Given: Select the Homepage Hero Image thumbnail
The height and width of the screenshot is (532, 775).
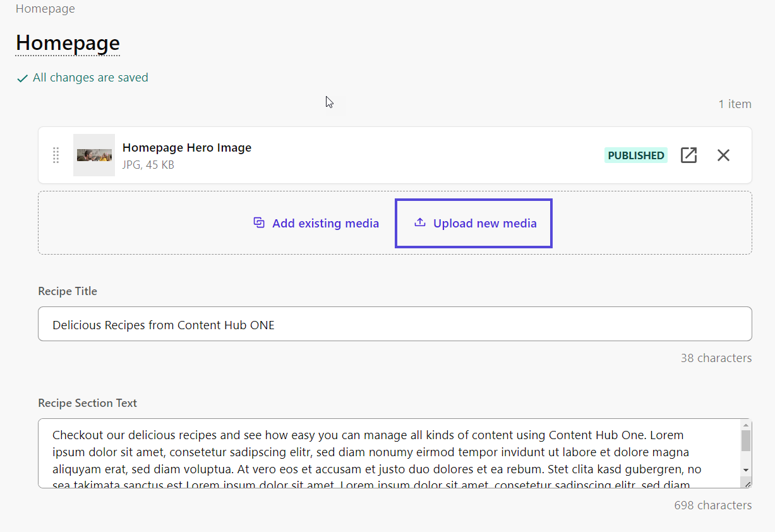Looking at the screenshot, I should click(x=93, y=155).
